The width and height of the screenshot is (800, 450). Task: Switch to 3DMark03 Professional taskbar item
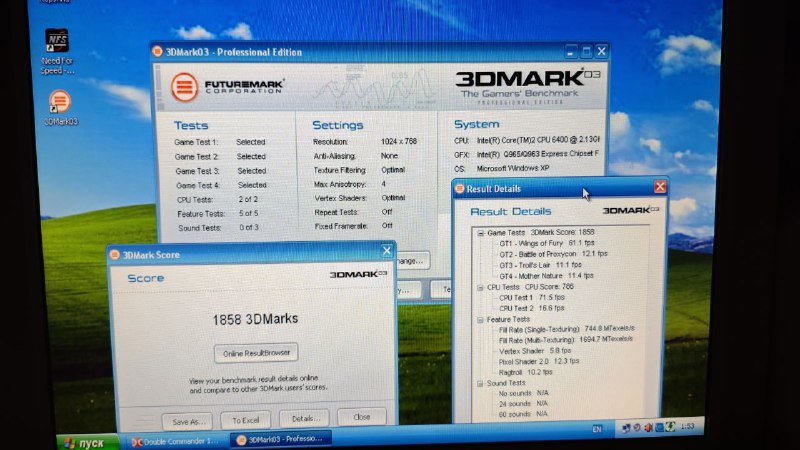(x=281, y=439)
